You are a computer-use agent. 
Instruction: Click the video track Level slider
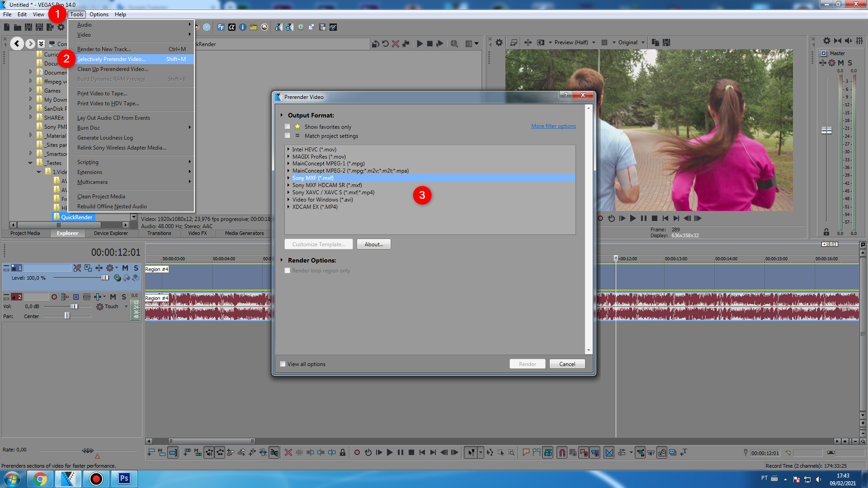(105, 278)
